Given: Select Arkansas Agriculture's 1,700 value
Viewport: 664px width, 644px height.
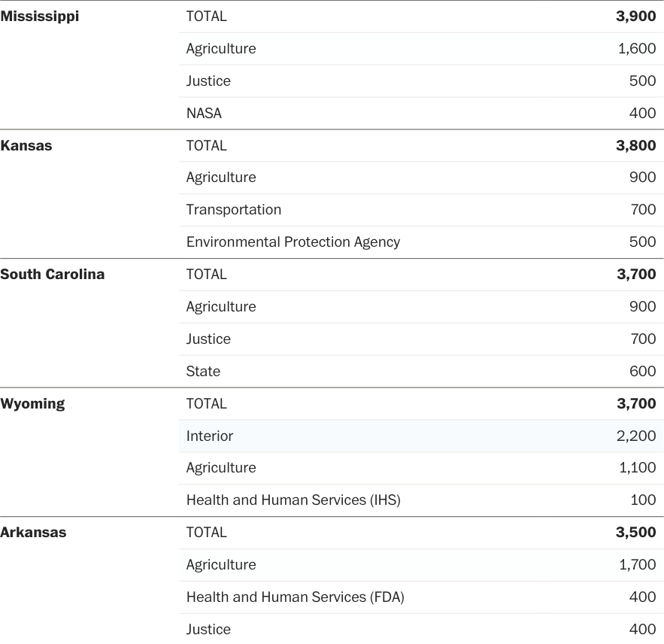Looking at the screenshot, I should [x=637, y=565].
